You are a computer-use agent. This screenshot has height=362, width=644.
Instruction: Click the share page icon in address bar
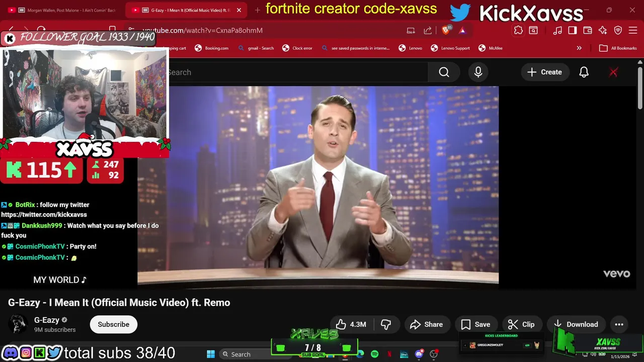[428, 31]
